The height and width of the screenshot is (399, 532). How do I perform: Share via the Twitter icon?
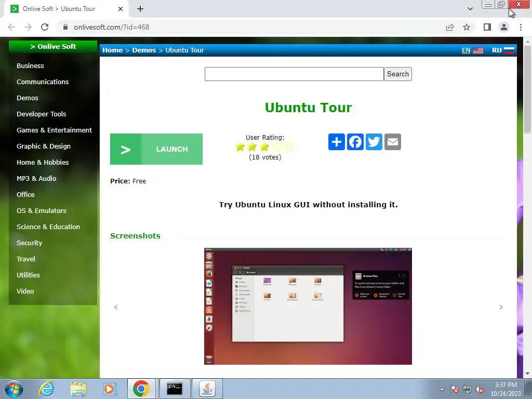click(374, 142)
